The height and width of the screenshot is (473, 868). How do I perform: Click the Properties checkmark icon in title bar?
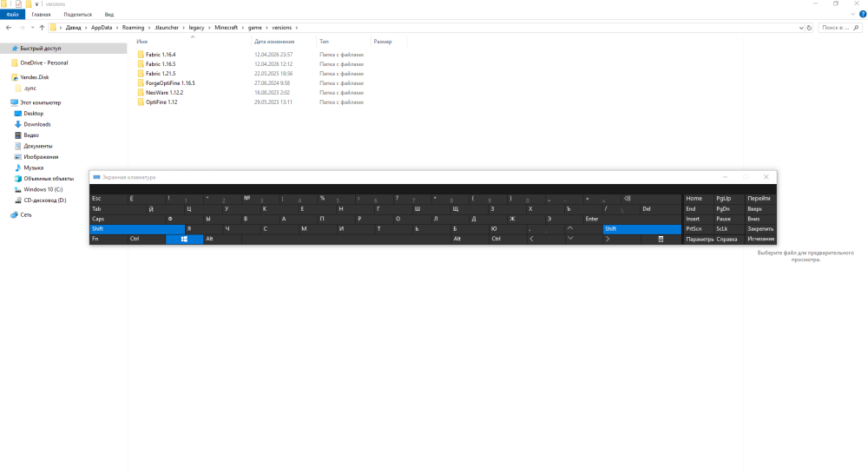pyautogui.click(x=18, y=3)
